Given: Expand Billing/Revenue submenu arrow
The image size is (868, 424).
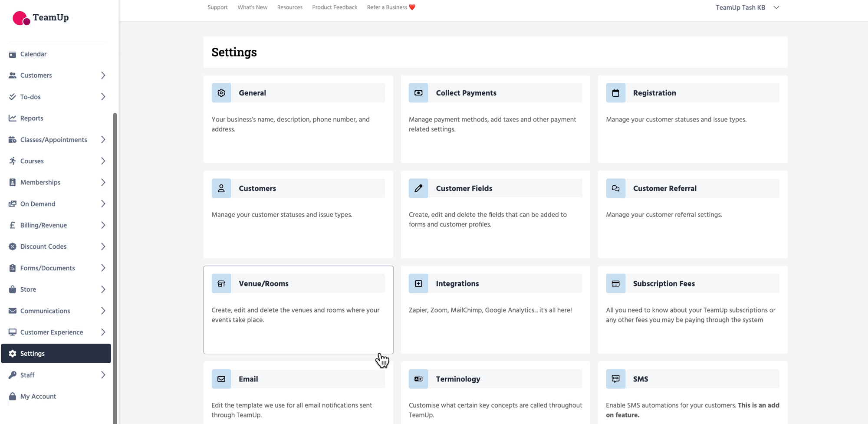Looking at the screenshot, I should (103, 225).
